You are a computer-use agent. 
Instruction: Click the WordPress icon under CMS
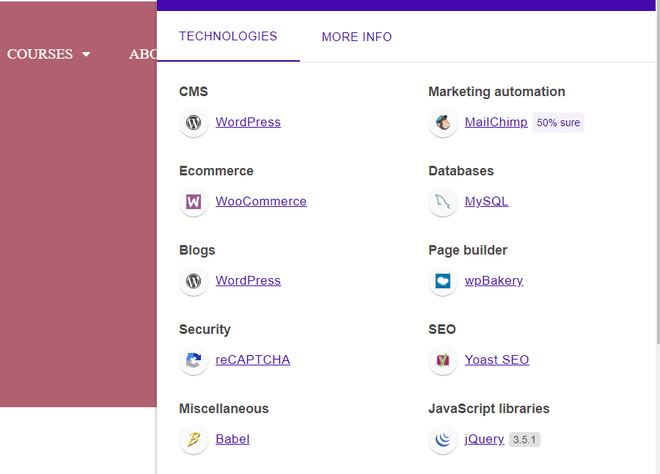pyautogui.click(x=194, y=123)
